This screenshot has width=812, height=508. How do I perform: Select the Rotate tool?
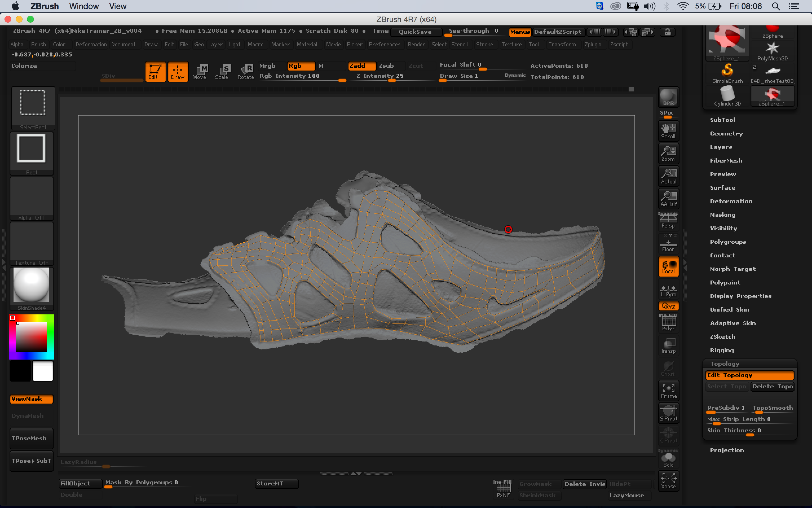coord(245,72)
